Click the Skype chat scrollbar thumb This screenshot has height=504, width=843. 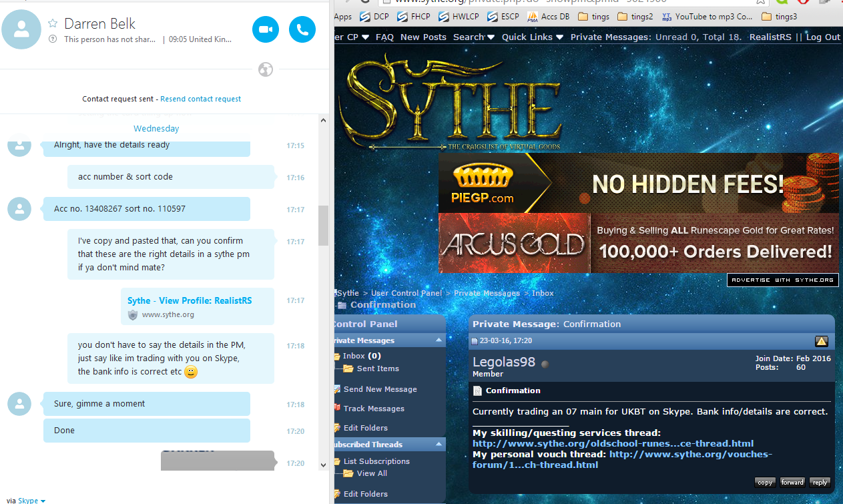point(324,226)
